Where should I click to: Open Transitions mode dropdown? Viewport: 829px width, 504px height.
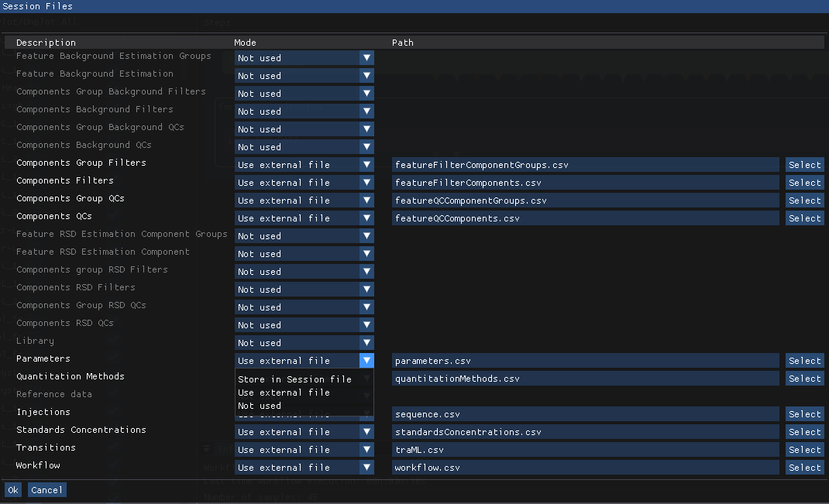tap(304, 450)
